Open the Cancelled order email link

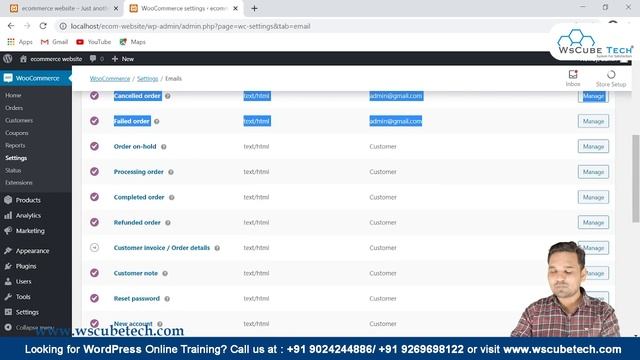click(137, 96)
